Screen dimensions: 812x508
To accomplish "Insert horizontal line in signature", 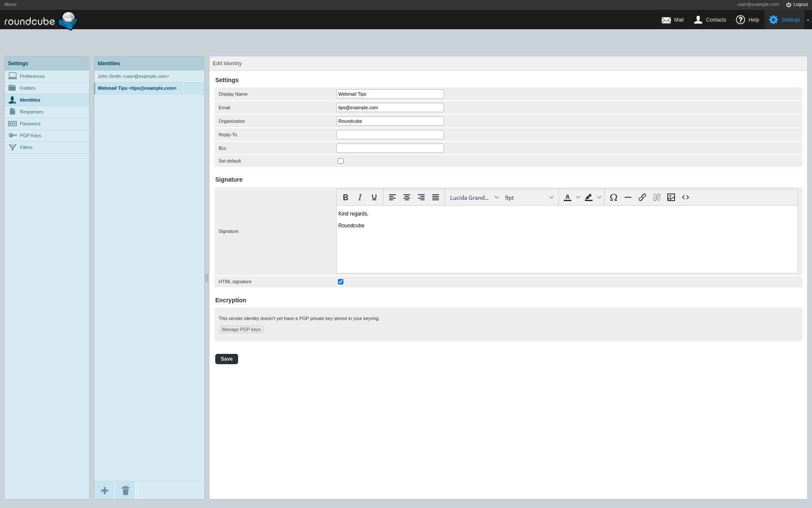I will (x=628, y=197).
